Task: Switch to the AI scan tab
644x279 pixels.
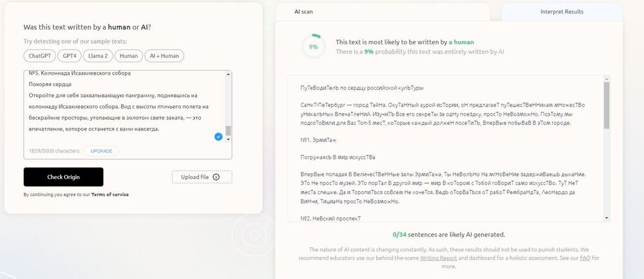Action: (303, 12)
